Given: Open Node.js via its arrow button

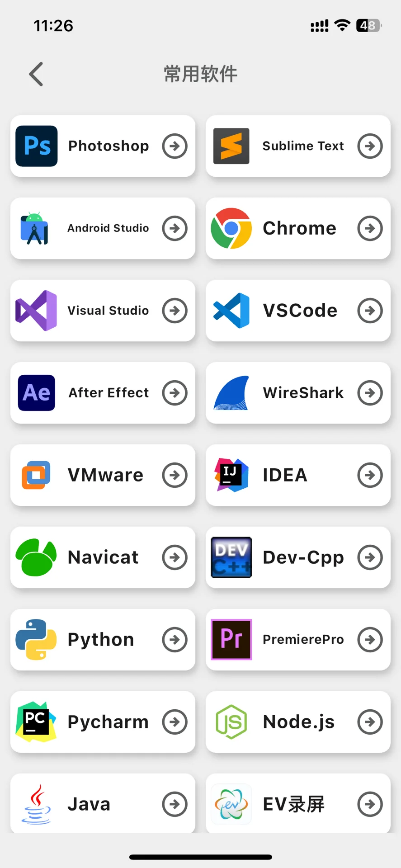Looking at the screenshot, I should 370,722.
